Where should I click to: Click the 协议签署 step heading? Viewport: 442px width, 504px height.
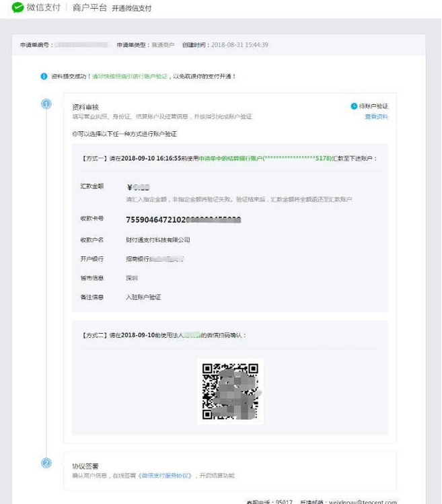coord(85,466)
